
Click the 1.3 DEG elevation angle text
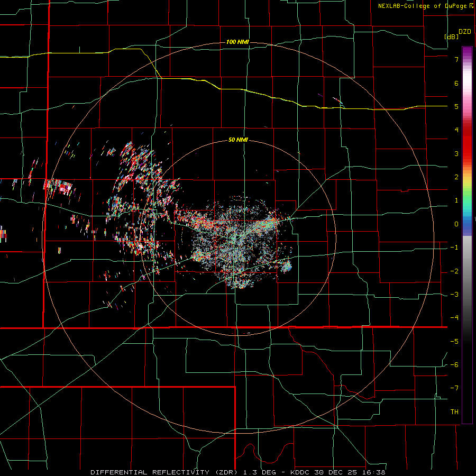pyautogui.click(x=260, y=472)
